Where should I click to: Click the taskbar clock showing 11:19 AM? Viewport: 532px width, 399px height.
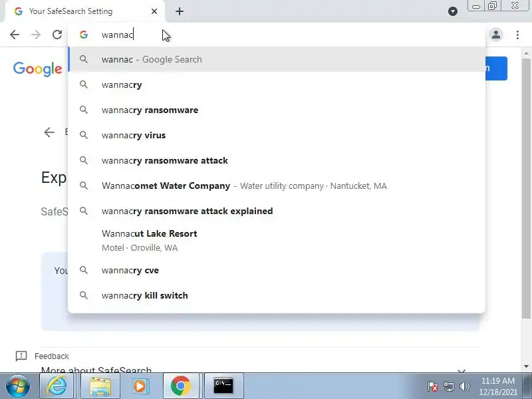[x=497, y=386]
